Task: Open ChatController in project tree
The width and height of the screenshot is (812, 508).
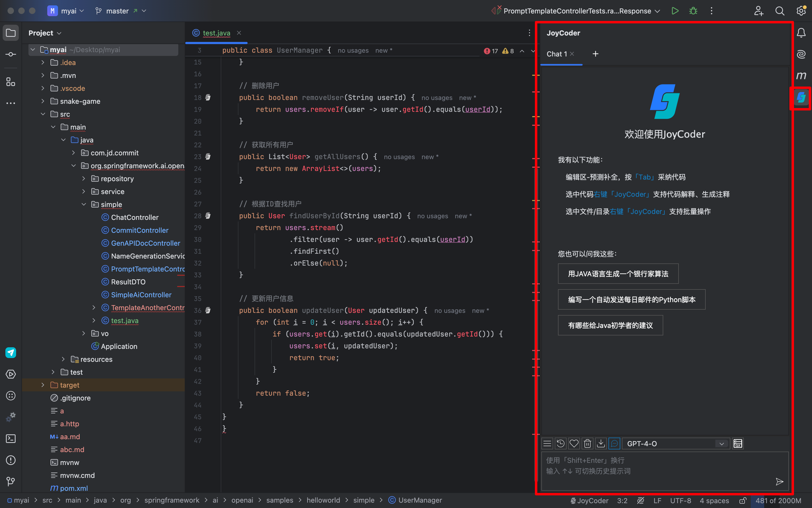Action: click(135, 217)
